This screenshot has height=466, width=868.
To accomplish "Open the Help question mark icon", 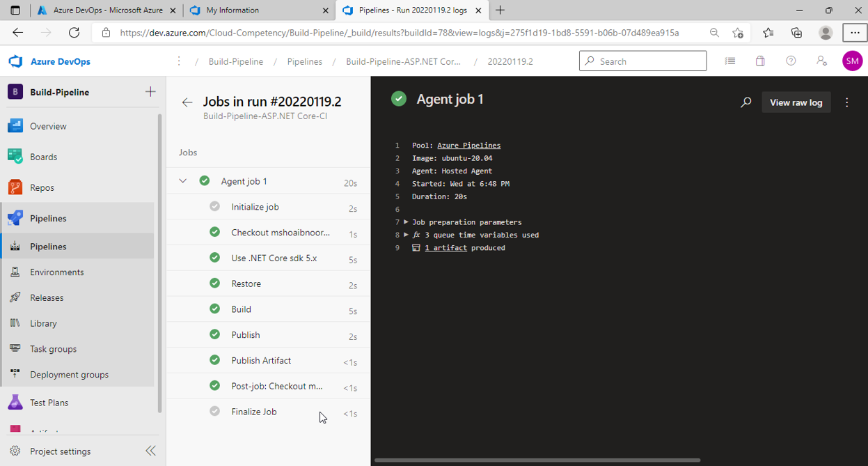I will click(791, 61).
